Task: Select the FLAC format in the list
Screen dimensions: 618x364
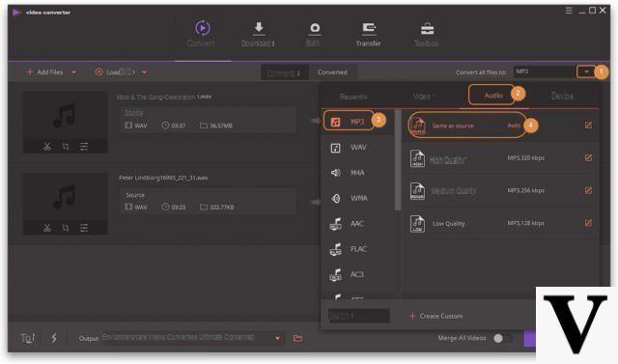Action: coord(358,249)
